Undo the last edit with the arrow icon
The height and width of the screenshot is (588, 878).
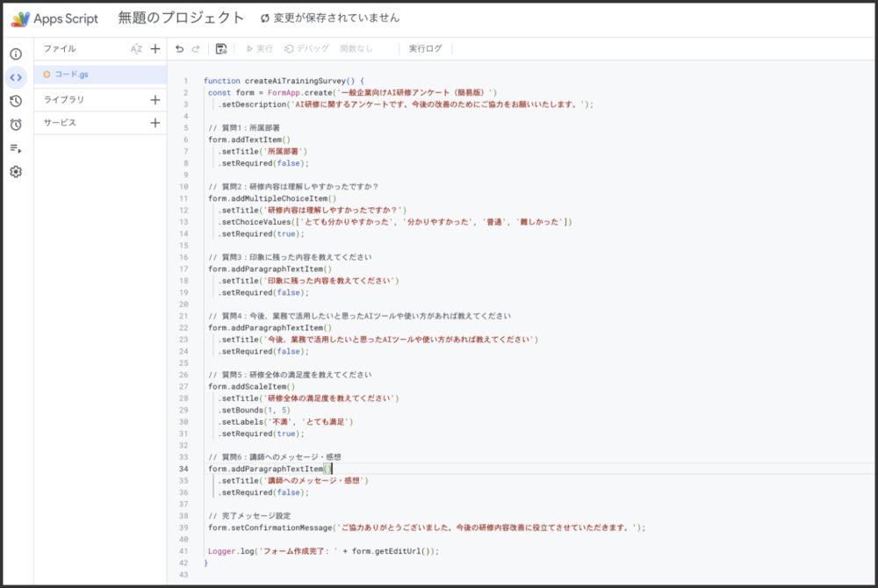(179, 48)
